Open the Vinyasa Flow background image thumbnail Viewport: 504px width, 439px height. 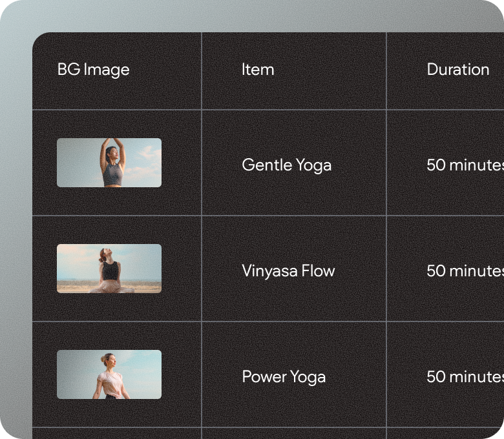point(109,269)
